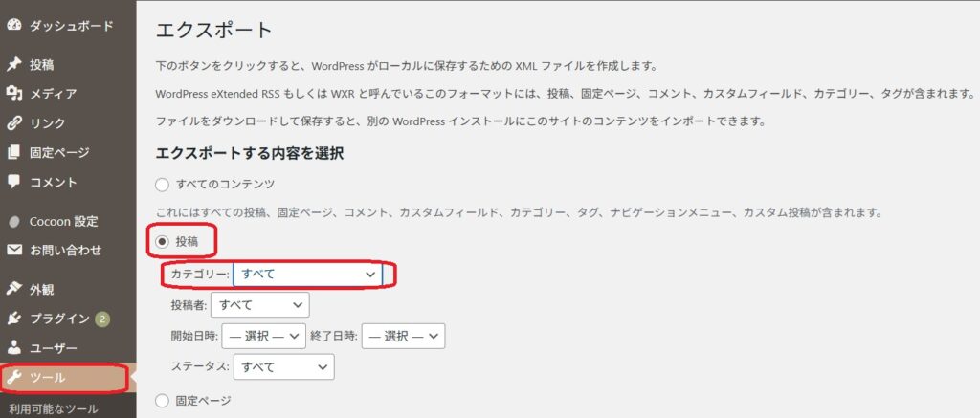Open Media via its camera-music icon
The image size is (980, 418).
tap(13, 94)
